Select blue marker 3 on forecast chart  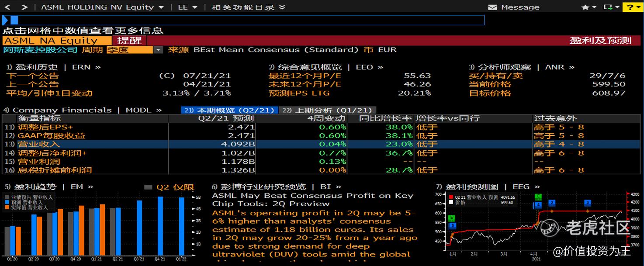588,203
